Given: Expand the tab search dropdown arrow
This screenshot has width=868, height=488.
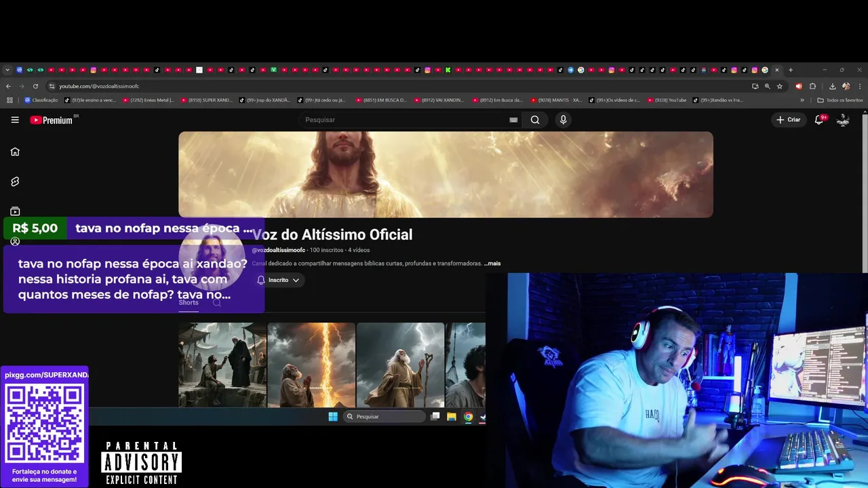Looking at the screenshot, I should [x=7, y=70].
